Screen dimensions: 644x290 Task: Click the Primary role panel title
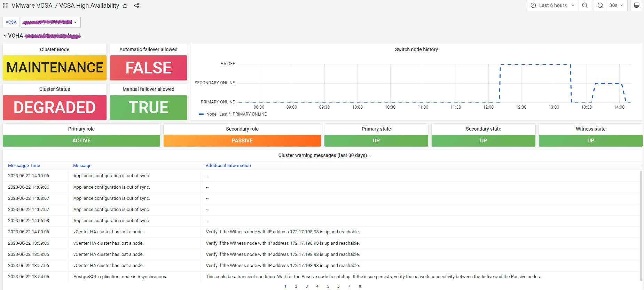point(81,129)
